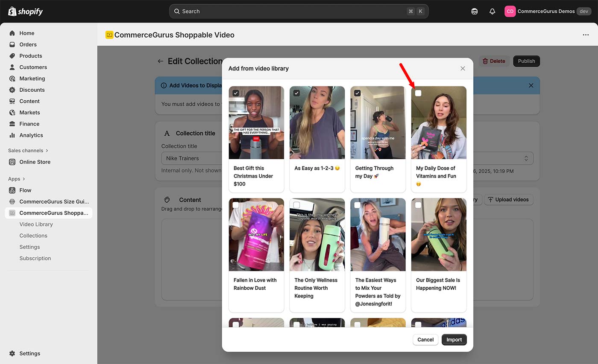Navigate to the Video Library page

[36, 224]
